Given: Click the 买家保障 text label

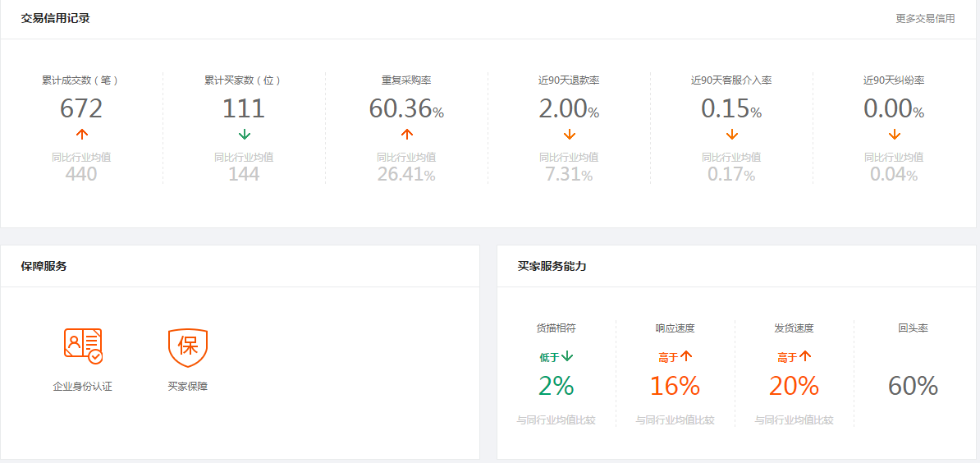Looking at the screenshot, I should 187,386.
